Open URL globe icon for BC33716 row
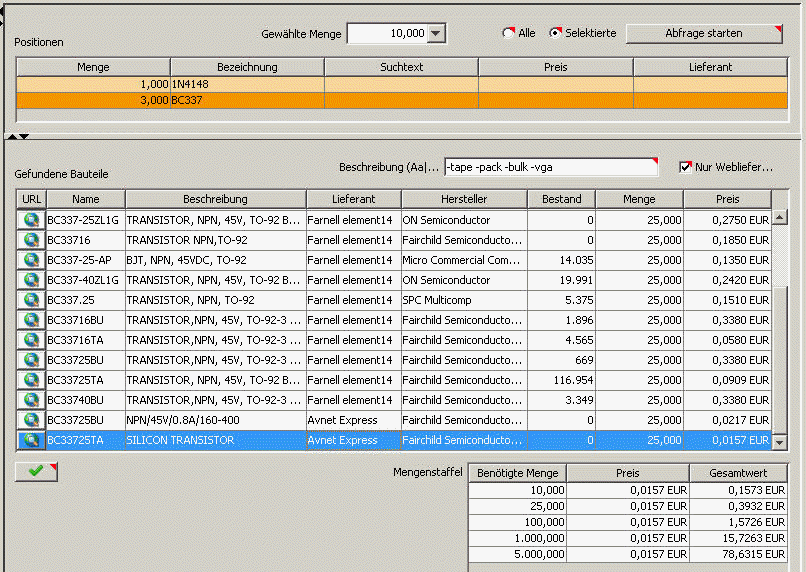This screenshot has width=806, height=572. pos(31,240)
